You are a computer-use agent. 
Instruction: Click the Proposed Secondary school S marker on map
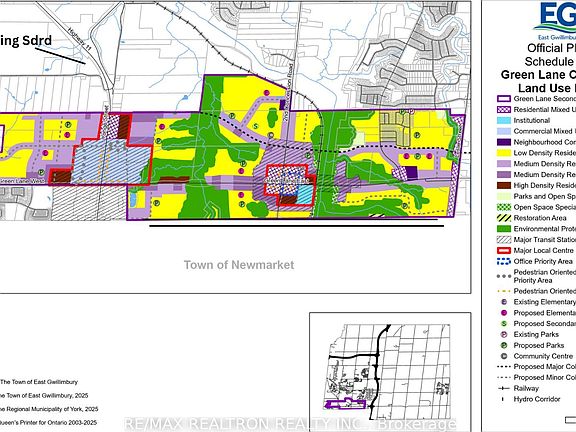tap(256, 126)
